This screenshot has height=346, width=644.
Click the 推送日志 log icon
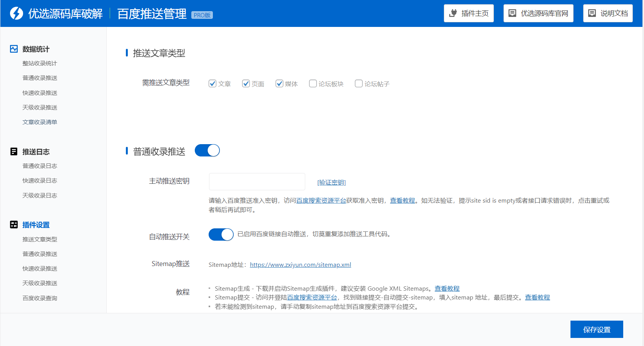[14, 151]
